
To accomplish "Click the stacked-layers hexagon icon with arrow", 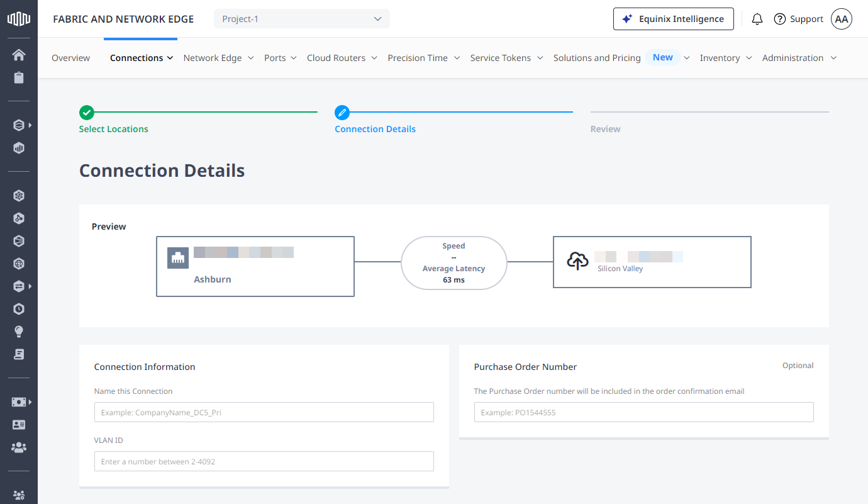I will pyautogui.click(x=19, y=125).
